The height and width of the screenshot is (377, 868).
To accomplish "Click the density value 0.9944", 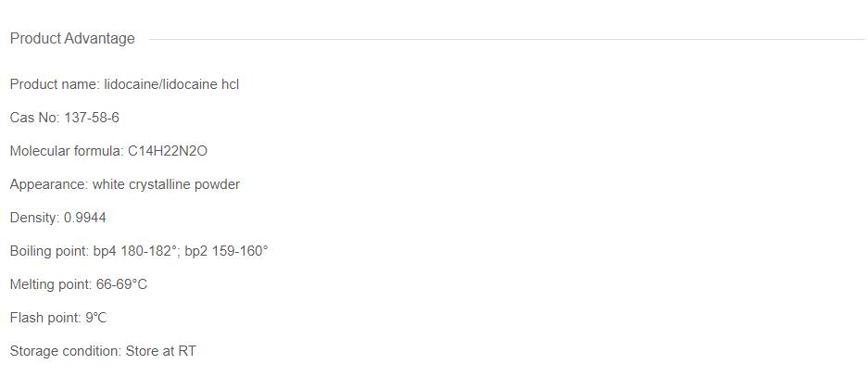I will [x=85, y=218].
